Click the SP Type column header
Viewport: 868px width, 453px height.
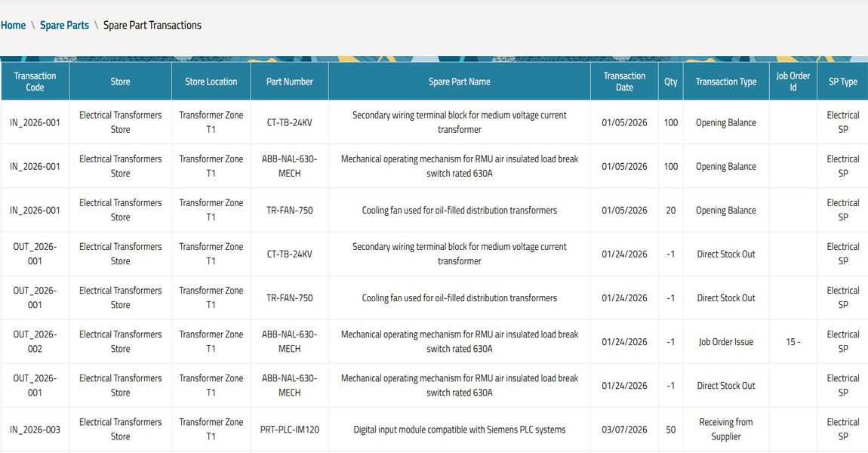point(842,82)
